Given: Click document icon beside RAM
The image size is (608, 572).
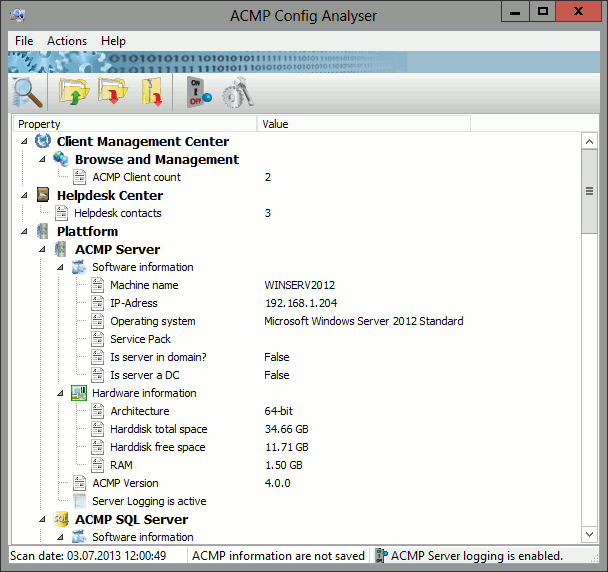Looking at the screenshot, I should tap(97, 465).
